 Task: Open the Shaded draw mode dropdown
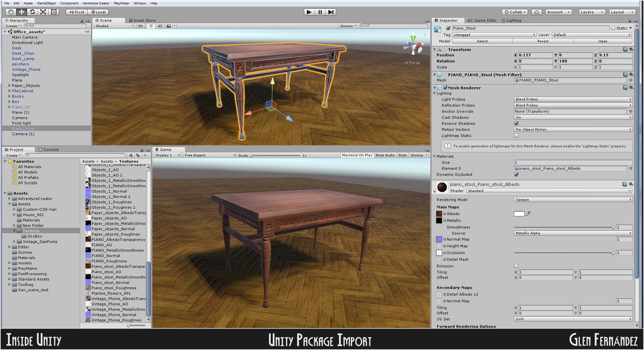click(x=114, y=26)
